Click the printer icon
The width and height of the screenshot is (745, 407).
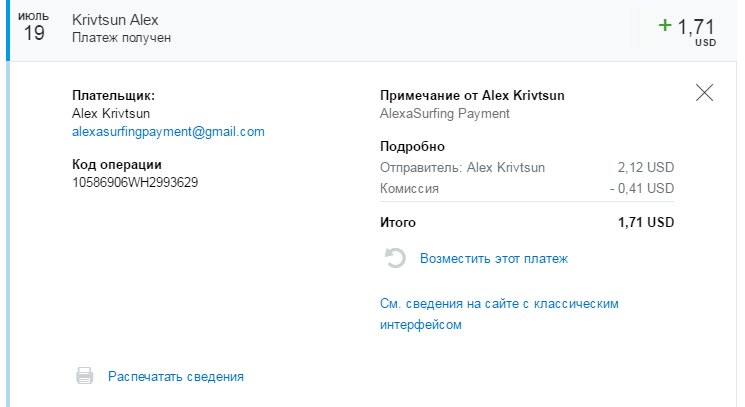click(86, 376)
